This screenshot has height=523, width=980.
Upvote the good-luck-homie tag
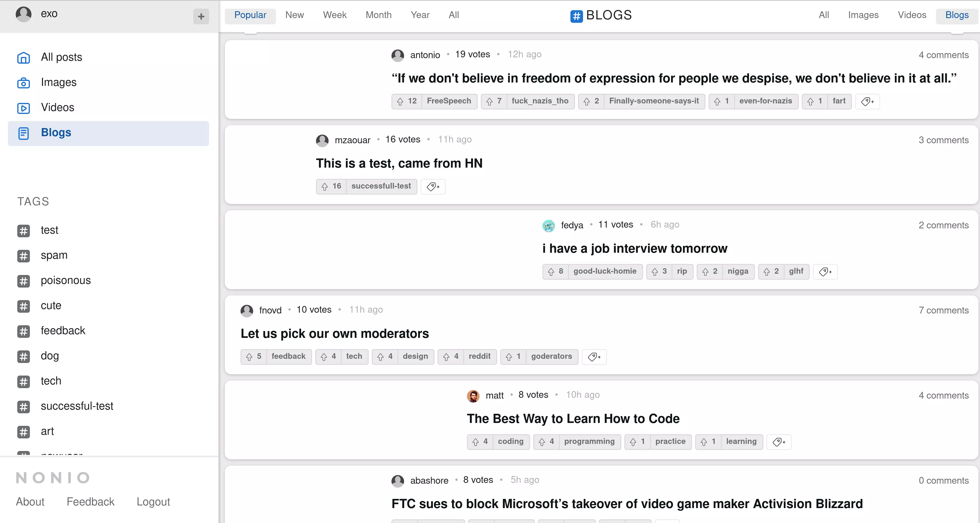tap(551, 272)
